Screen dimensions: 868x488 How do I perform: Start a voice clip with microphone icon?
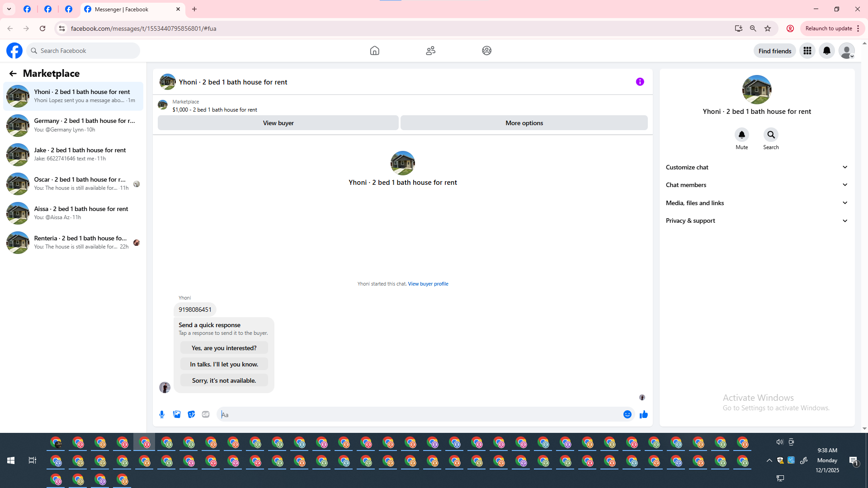162,414
